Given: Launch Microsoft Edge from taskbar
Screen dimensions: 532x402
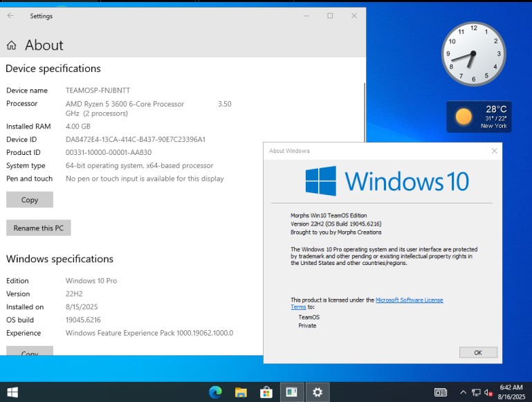Looking at the screenshot, I should click(x=215, y=392).
